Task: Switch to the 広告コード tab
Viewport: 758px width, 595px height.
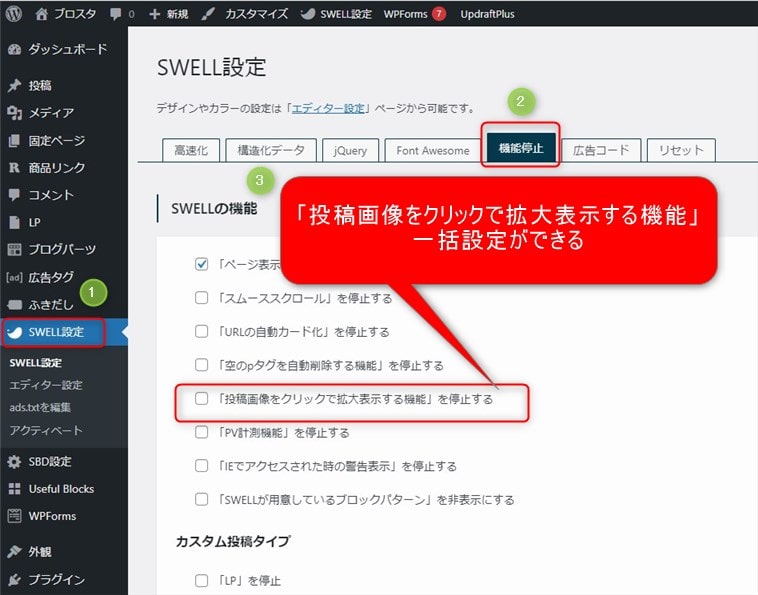Action: point(601,150)
